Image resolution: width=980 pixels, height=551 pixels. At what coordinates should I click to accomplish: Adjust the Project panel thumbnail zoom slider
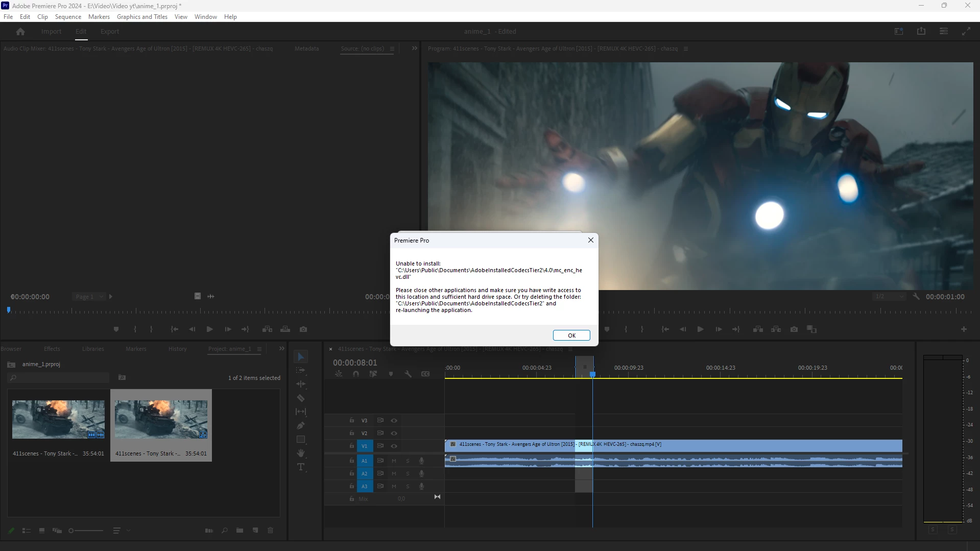click(x=86, y=531)
